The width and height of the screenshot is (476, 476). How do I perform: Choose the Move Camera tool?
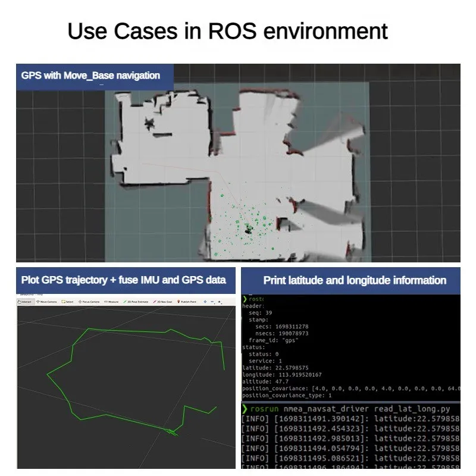click(x=46, y=302)
